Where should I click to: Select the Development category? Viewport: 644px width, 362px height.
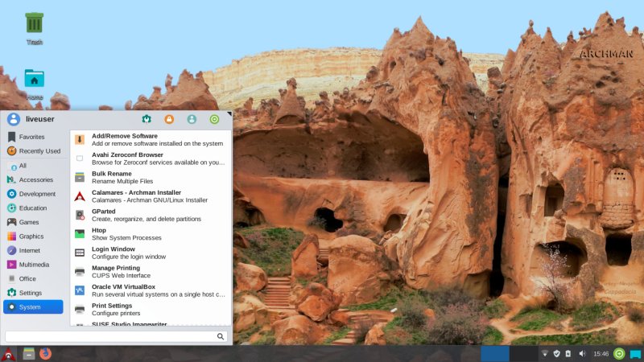click(x=33, y=194)
